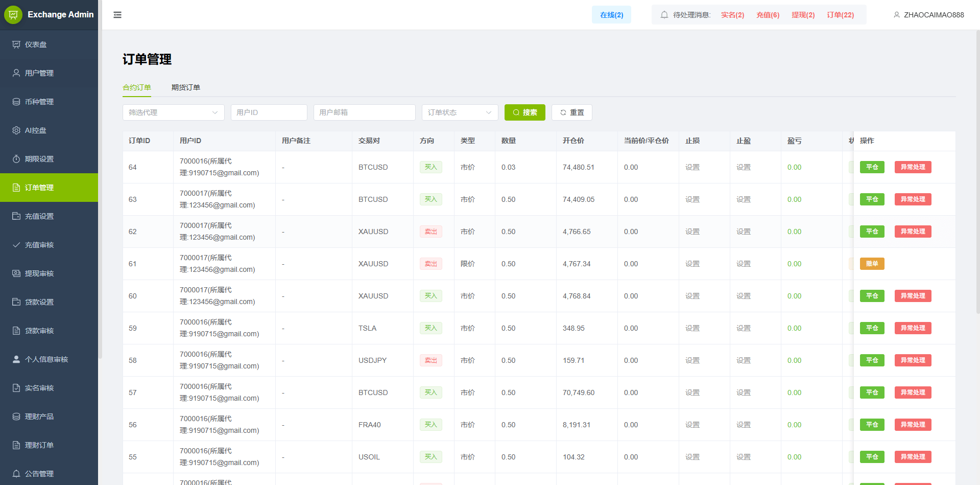
Task: Focus the 用户邮箱 input field
Action: pyautogui.click(x=365, y=112)
